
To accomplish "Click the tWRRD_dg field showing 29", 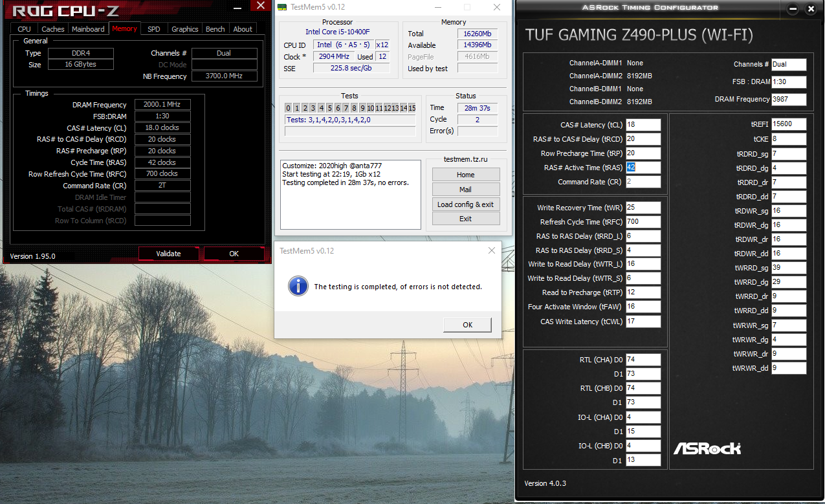I will (789, 282).
